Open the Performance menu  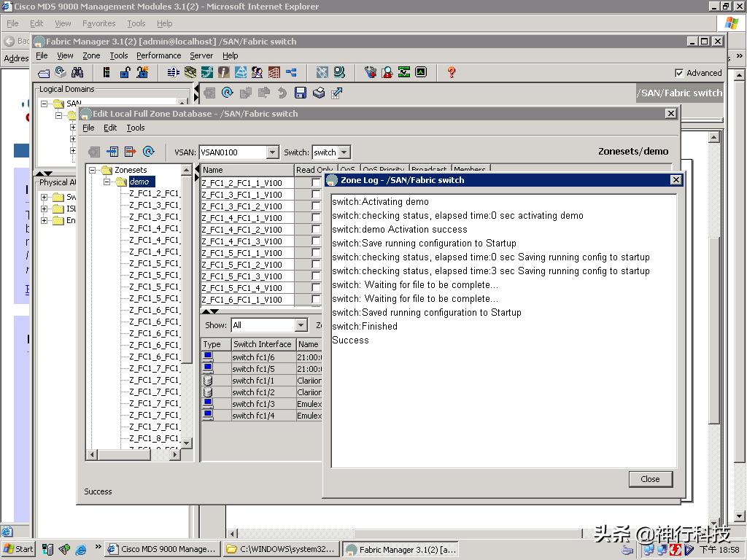point(158,55)
